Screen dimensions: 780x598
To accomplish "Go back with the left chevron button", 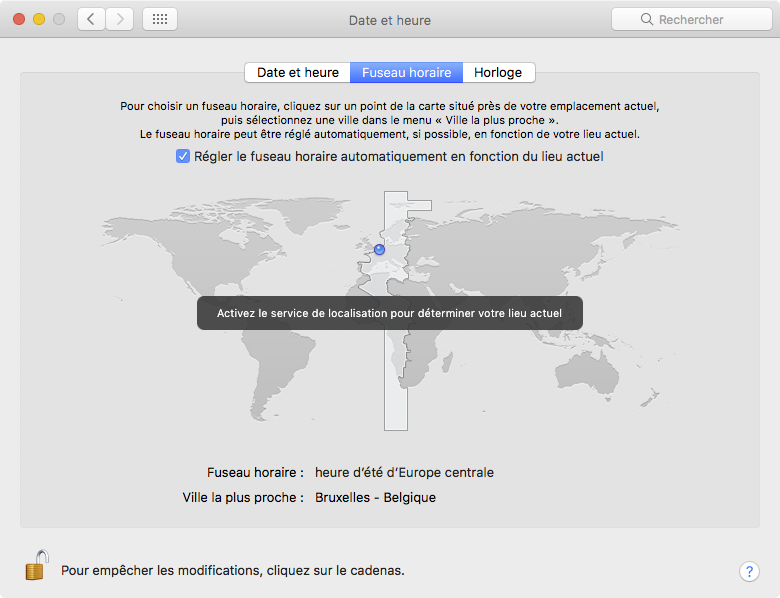I will (x=92, y=19).
